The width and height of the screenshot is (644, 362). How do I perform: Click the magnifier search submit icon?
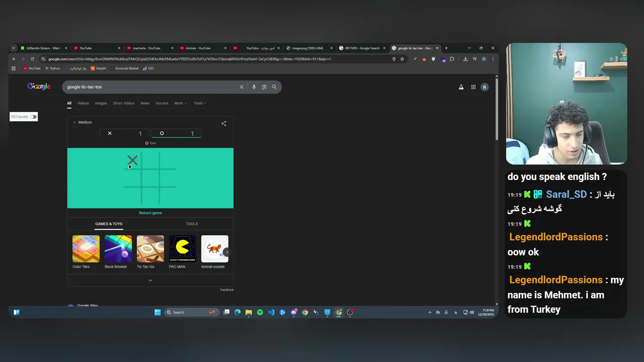point(274,87)
